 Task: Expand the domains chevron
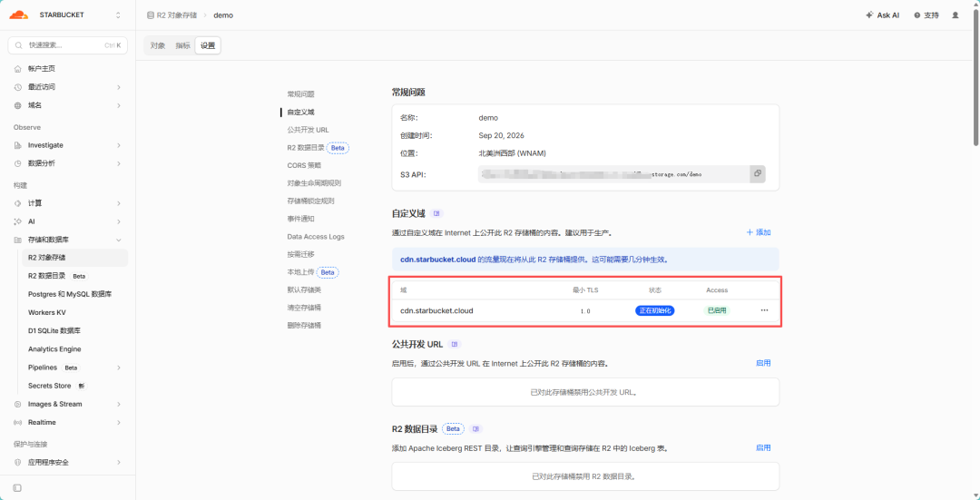tap(118, 105)
